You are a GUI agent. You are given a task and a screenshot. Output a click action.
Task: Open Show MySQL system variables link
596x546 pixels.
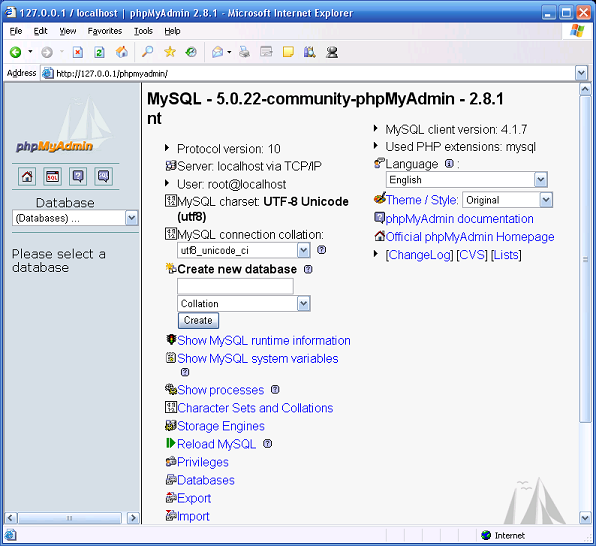258,359
